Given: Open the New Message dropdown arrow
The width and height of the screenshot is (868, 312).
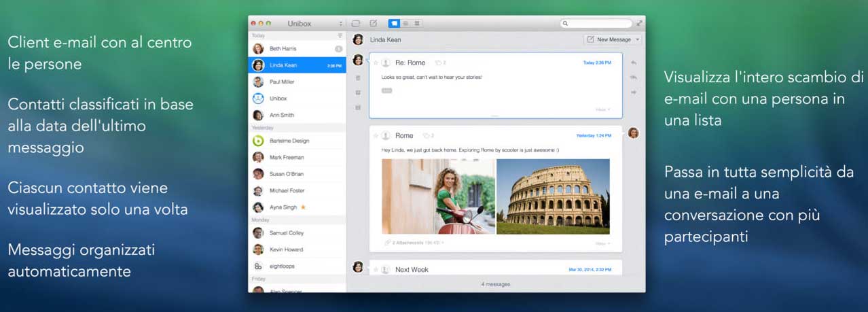Looking at the screenshot, I should point(637,39).
